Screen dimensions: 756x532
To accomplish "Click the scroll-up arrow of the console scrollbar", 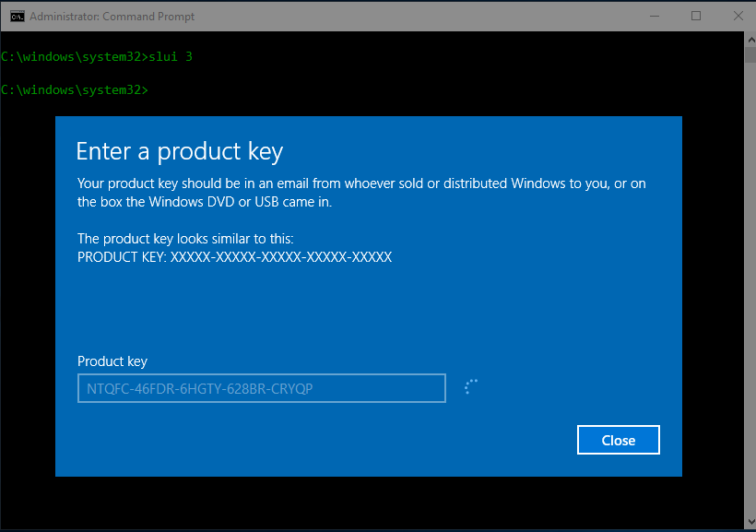I will (x=750, y=40).
